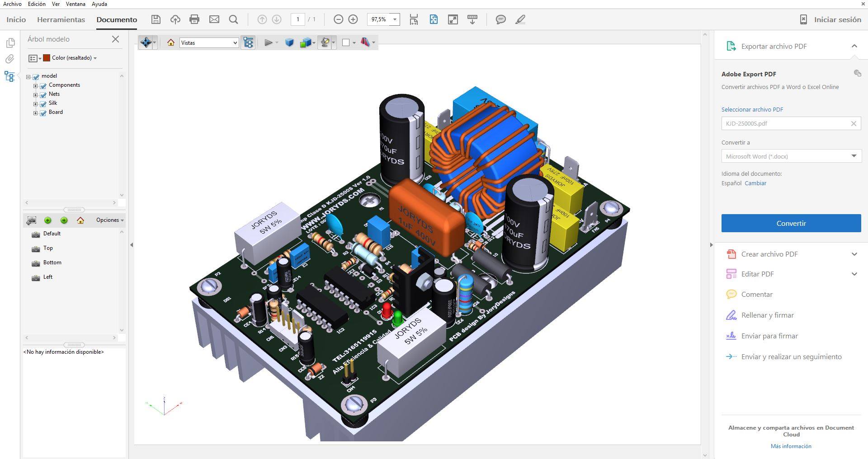Image resolution: width=868 pixels, height=459 pixels.
Task: Open the Comentar tool
Action: click(x=757, y=294)
